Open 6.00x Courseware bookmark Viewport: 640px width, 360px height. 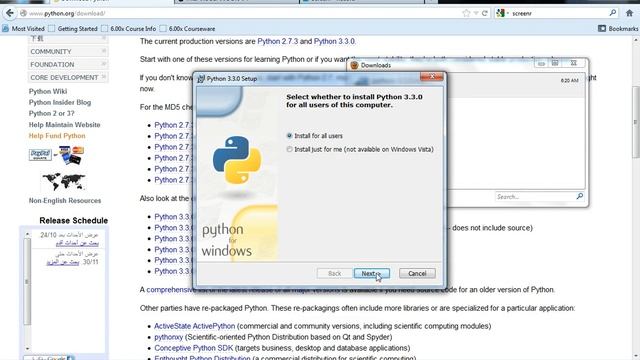187,29
